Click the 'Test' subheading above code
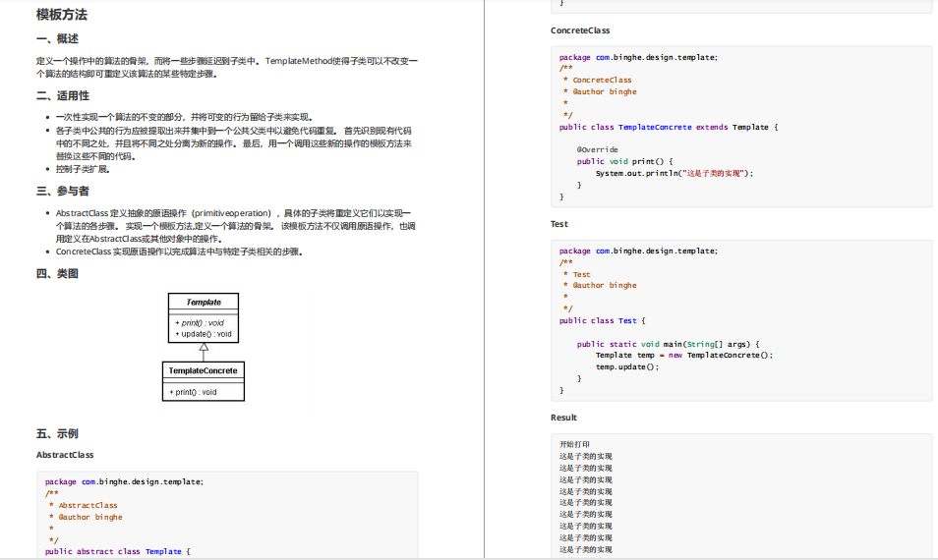 click(559, 224)
